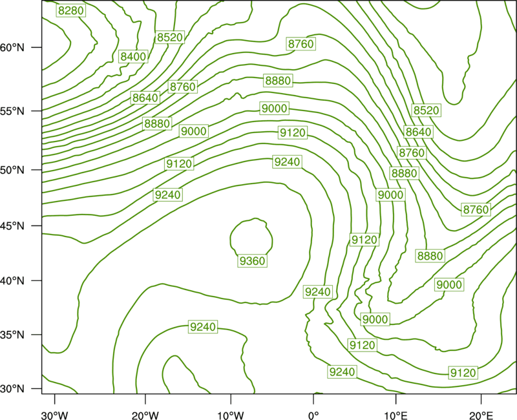Select the 30°W longitude axis label
This screenshot has width=517, height=420.
(55, 415)
